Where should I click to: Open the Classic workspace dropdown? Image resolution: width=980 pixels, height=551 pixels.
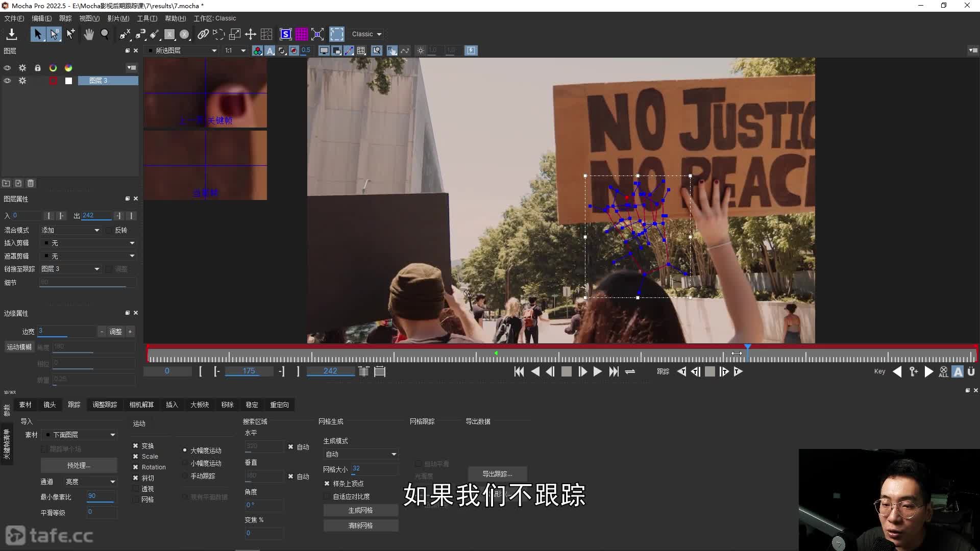pyautogui.click(x=366, y=34)
